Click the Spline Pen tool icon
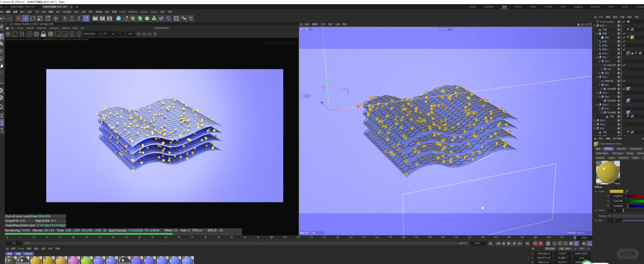Viewport: 644px width, 264px height. tap(126, 18)
